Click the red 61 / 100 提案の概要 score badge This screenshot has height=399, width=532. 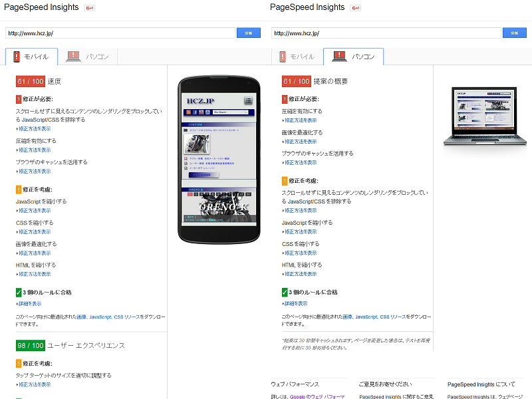tap(296, 81)
